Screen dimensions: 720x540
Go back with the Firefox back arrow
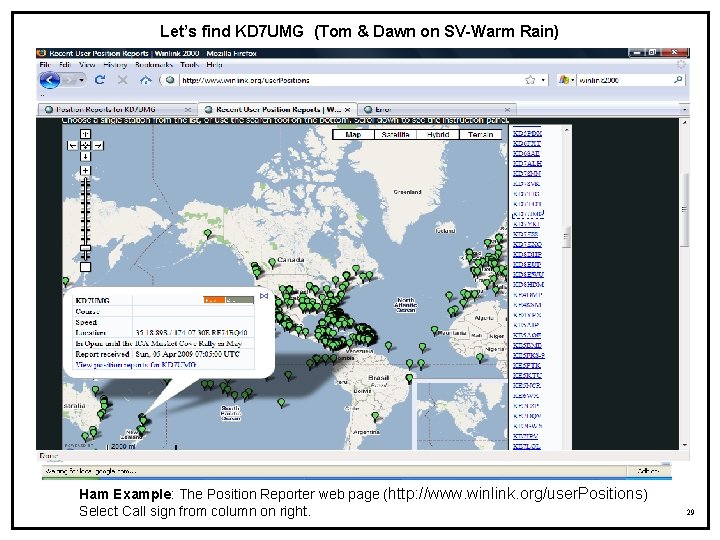tap(50, 80)
